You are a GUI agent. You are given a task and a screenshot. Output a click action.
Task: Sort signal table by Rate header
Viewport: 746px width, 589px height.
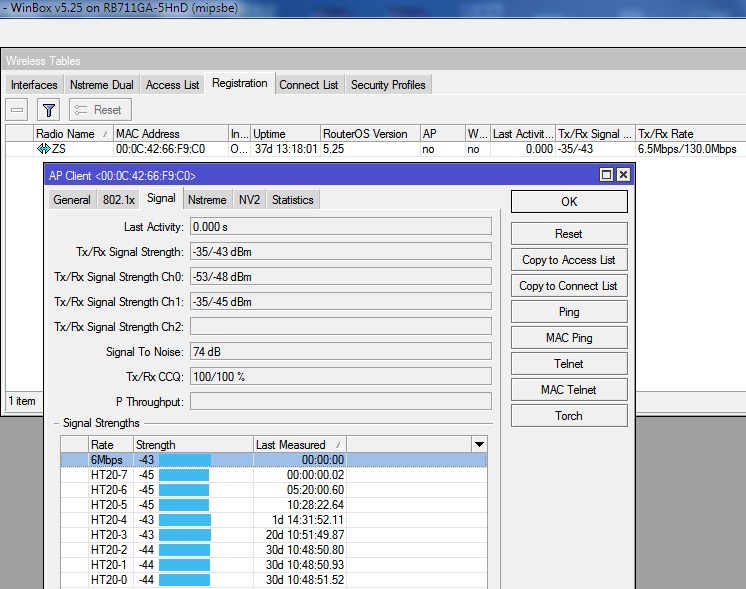[110, 444]
